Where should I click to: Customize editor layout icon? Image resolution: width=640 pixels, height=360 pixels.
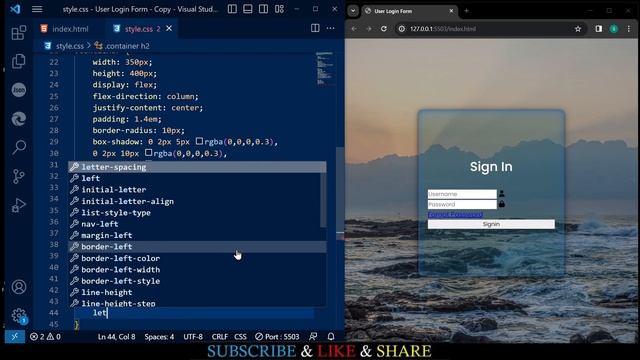[279, 9]
